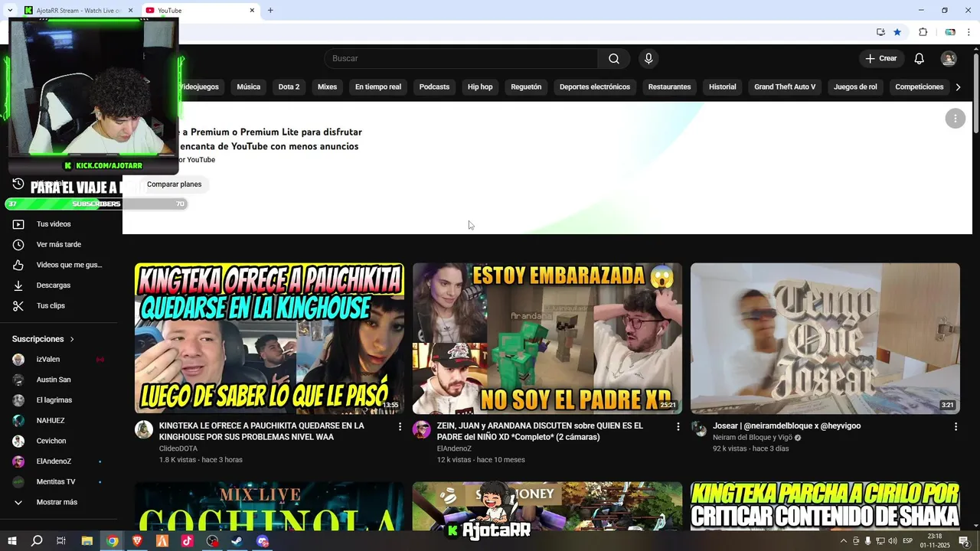Open the ESTOY EMBARAZADA video thumbnail

(547, 339)
